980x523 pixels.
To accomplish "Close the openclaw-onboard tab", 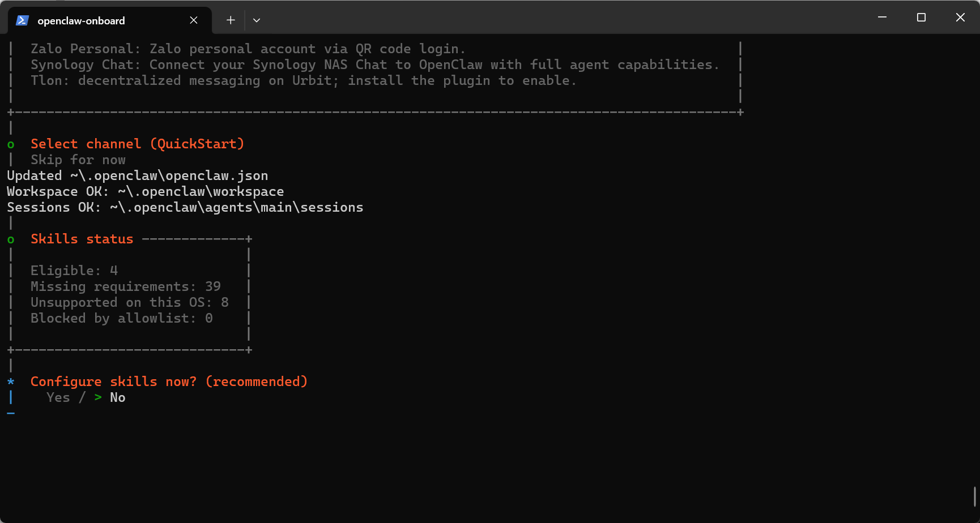I will (x=194, y=20).
